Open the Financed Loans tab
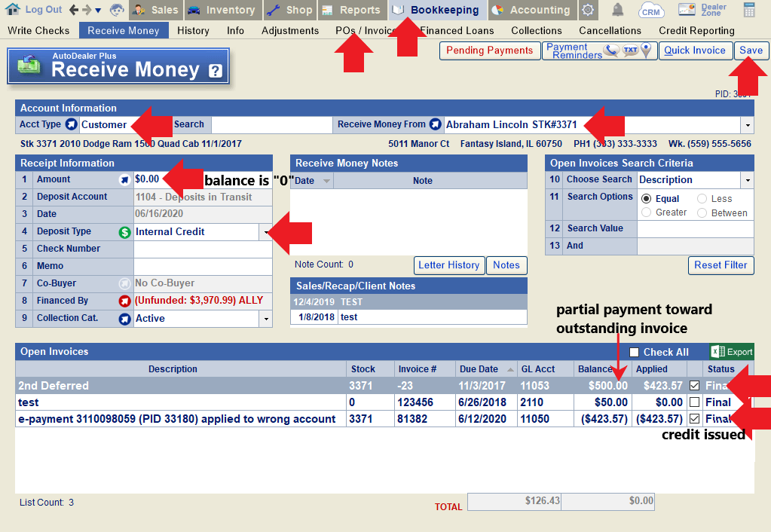 tap(457, 30)
